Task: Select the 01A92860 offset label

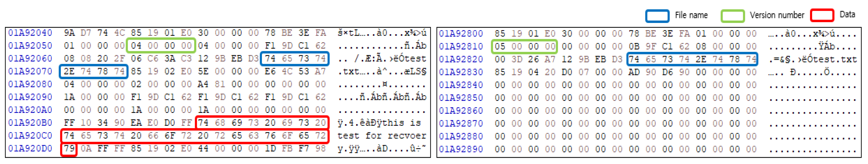Action: (x=461, y=111)
